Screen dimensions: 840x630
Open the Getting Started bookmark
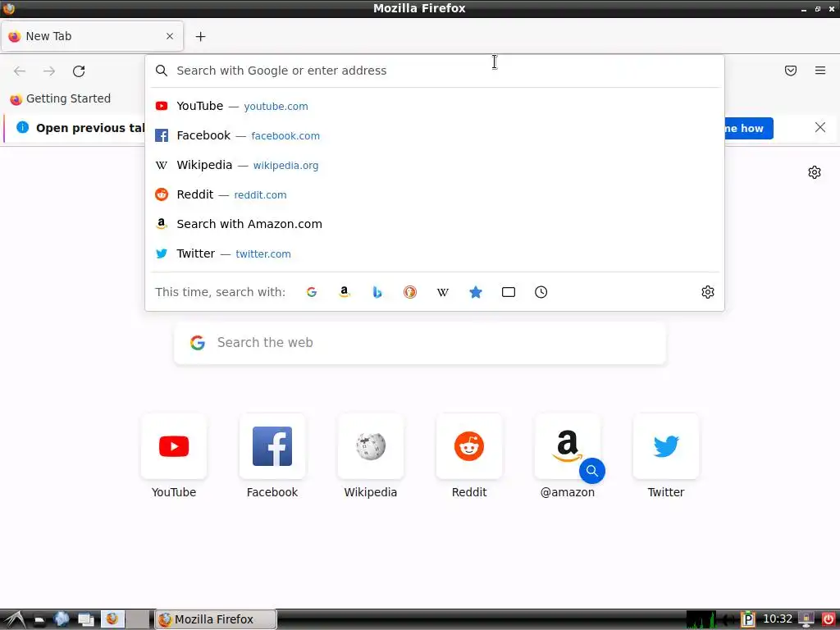tap(61, 98)
